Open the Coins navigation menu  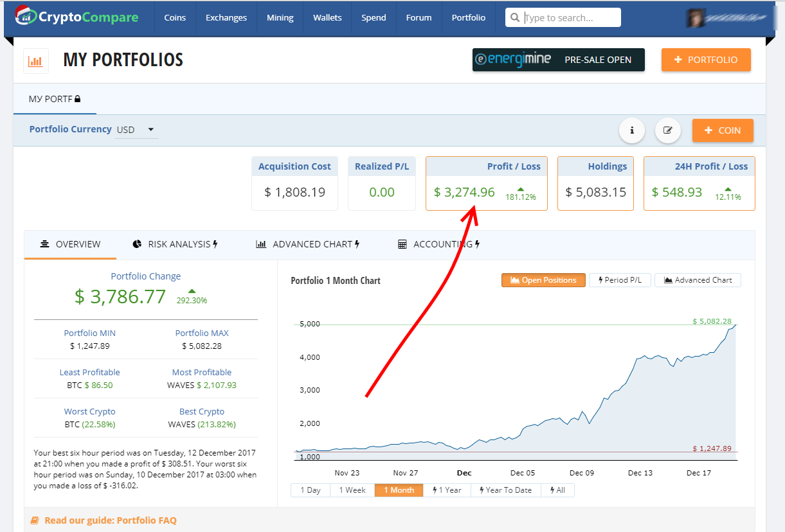[175, 18]
